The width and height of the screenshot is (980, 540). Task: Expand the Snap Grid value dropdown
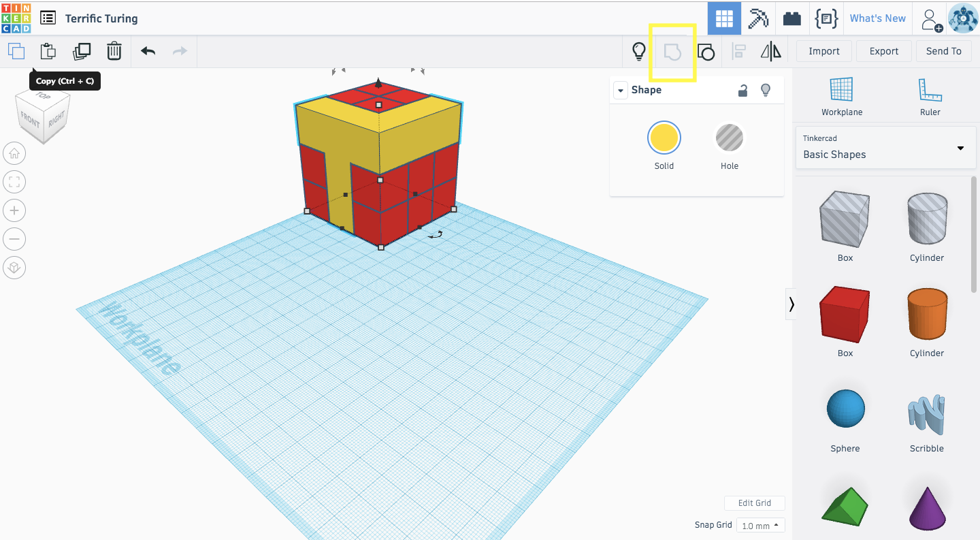click(x=760, y=525)
